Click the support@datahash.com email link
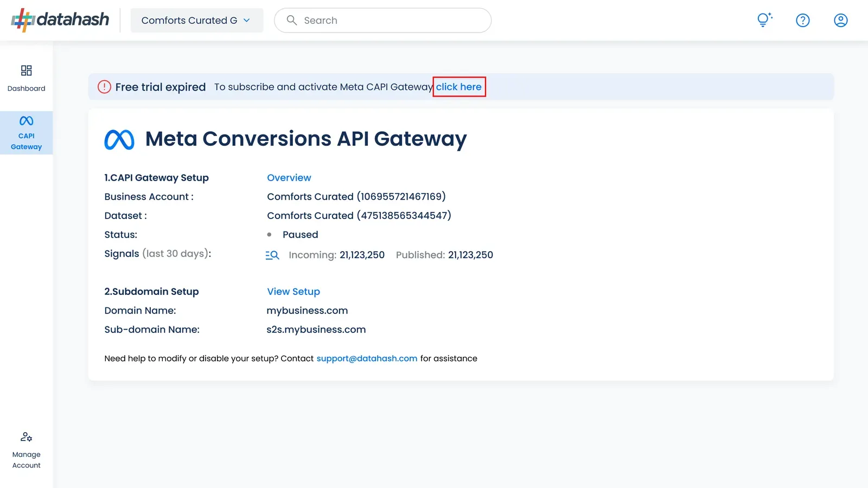Image resolution: width=868 pixels, height=488 pixels. 367,358
